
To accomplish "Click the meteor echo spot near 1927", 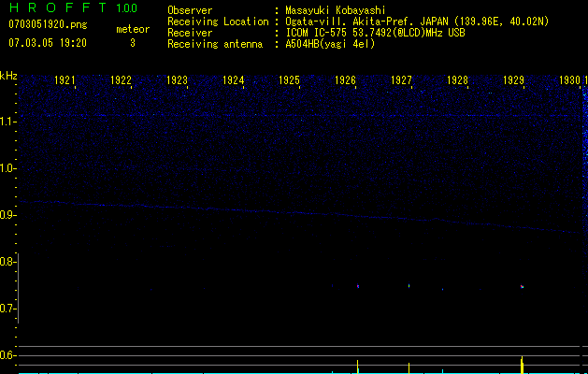I will [409, 286].
